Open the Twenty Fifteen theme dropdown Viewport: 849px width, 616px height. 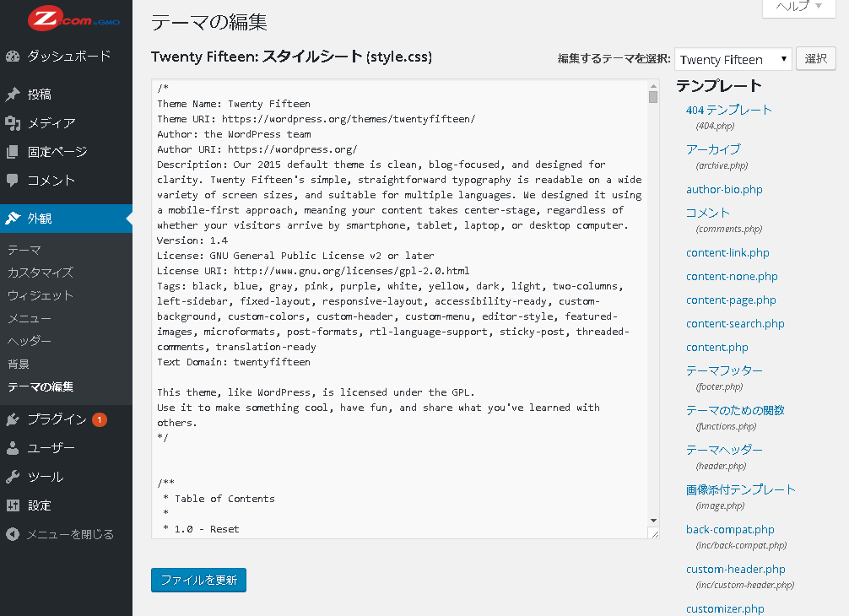733,59
